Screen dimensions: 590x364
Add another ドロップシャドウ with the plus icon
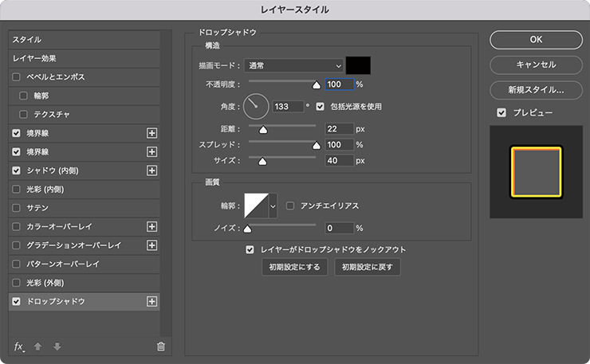pos(151,302)
